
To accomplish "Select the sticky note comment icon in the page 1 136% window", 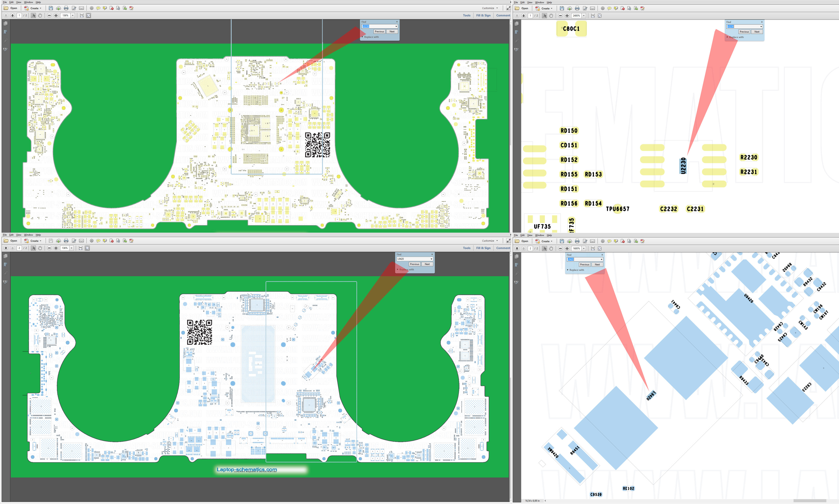I will [x=98, y=8].
